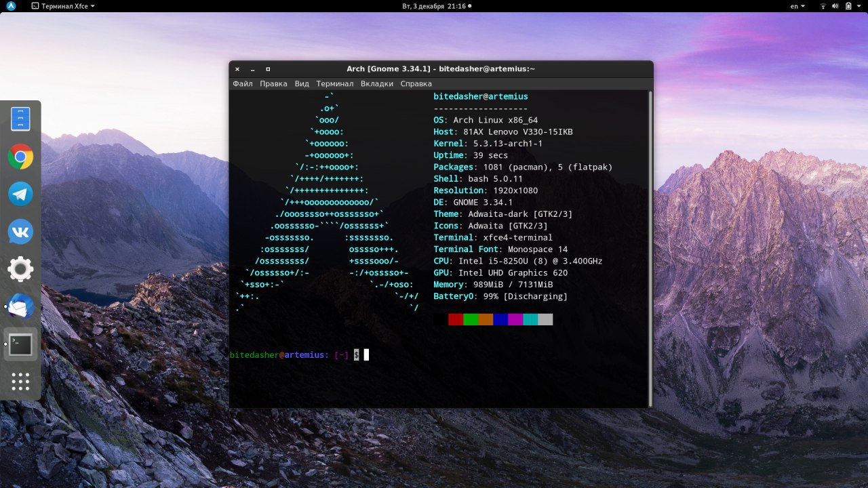Open Settings gear in the dock

coord(20,270)
